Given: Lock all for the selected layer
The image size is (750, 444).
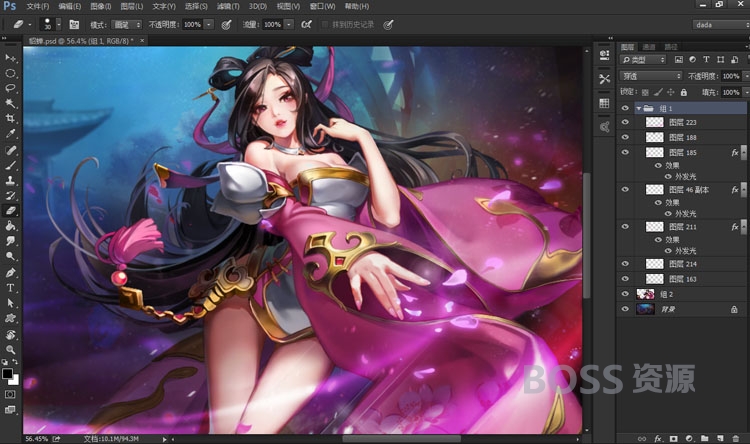Looking at the screenshot, I should pyautogui.click(x=684, y=92).
